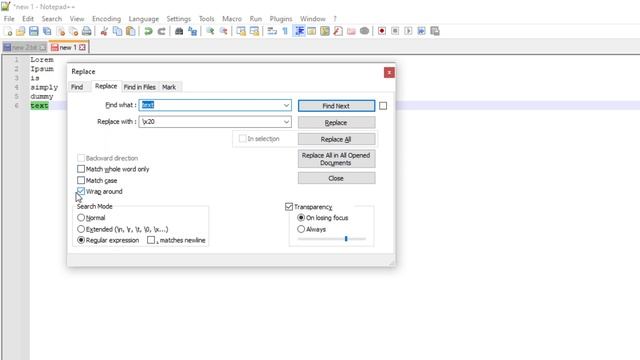Cut selection with the scissors icon

pos(104,31)
